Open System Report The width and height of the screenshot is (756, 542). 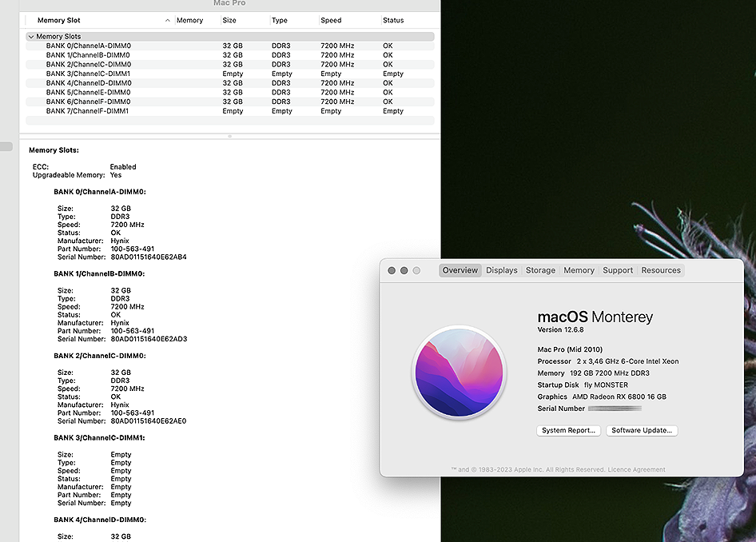point(568,430)
